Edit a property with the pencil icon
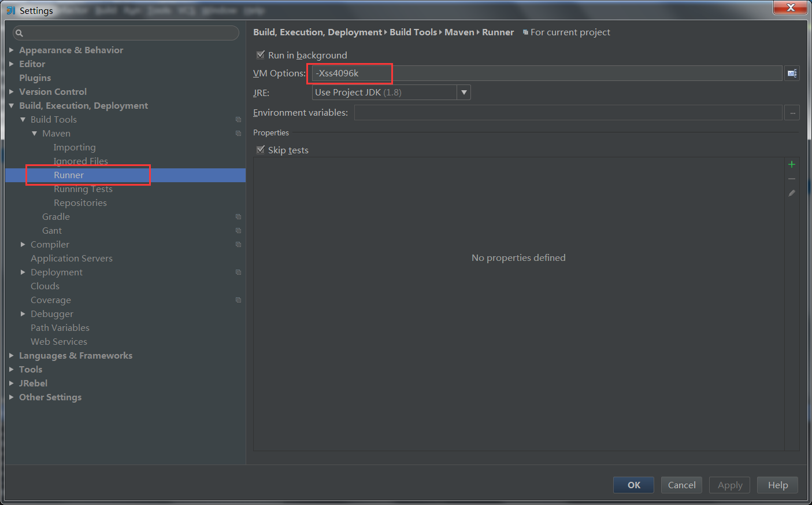Viewport: 812px width, 505px height. (792, 193)
